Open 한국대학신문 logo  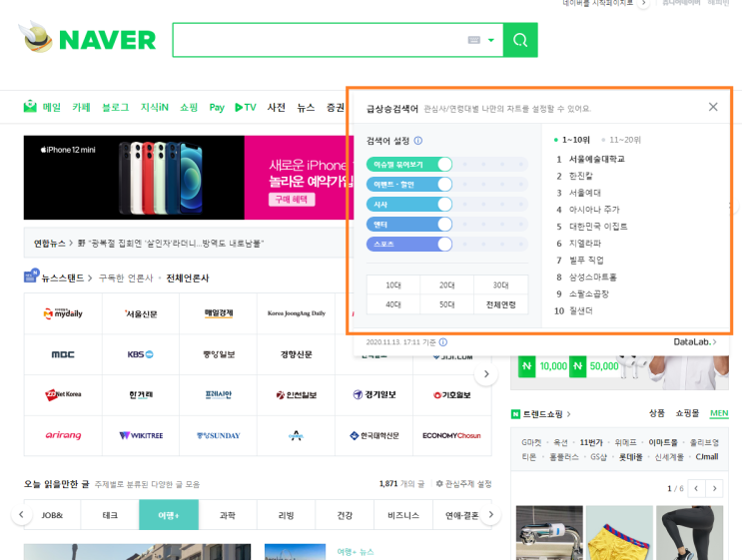(x=374, y=435)
